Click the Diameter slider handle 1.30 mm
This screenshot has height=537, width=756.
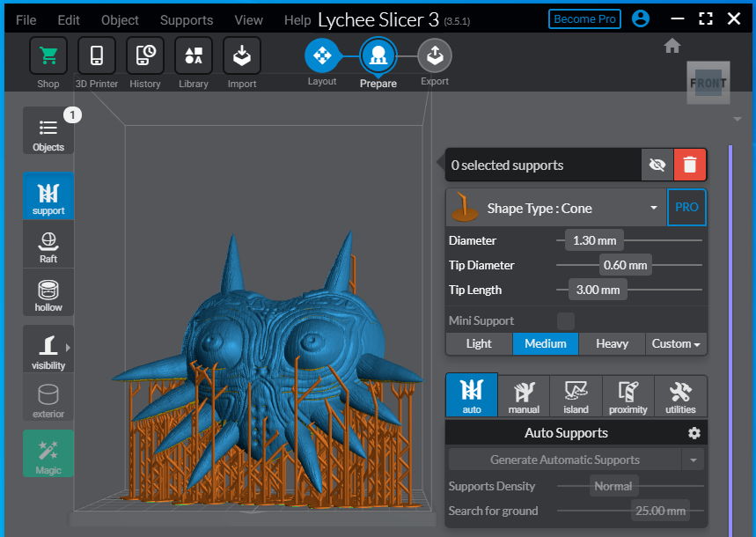594,240
